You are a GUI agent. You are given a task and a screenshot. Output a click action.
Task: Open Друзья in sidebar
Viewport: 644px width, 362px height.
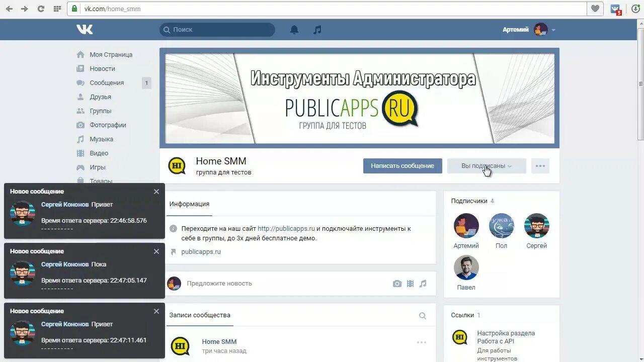(100, 97)
